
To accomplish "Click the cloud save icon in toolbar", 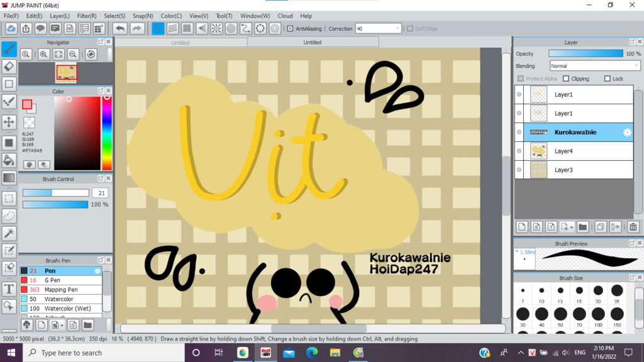I will click(x=11, y=28).
